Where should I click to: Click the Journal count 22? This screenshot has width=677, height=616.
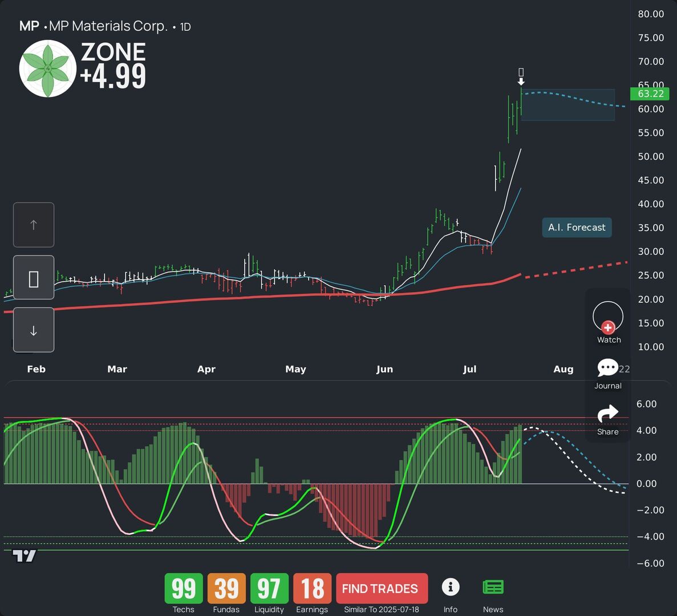coord(625,369)
